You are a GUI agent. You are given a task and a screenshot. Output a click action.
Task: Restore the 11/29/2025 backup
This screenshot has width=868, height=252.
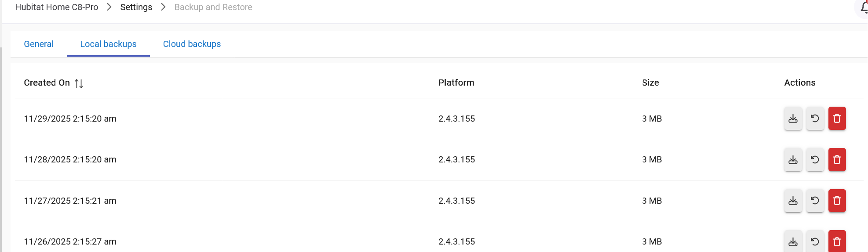point(815,119)
